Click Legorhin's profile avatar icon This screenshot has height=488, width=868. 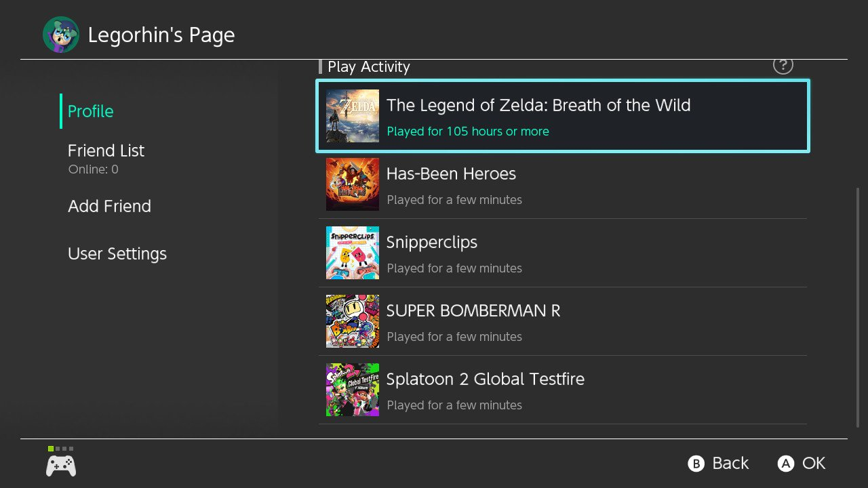[61, 35]
